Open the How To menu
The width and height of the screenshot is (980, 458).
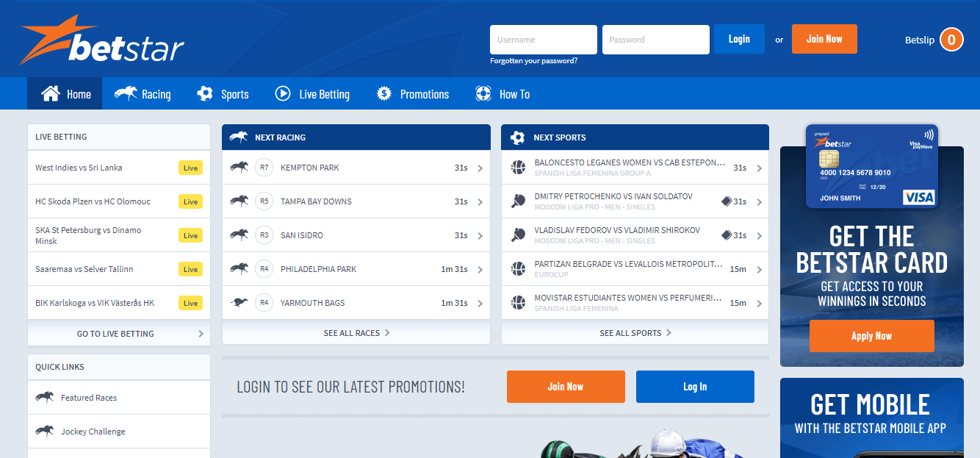[502, 93]
